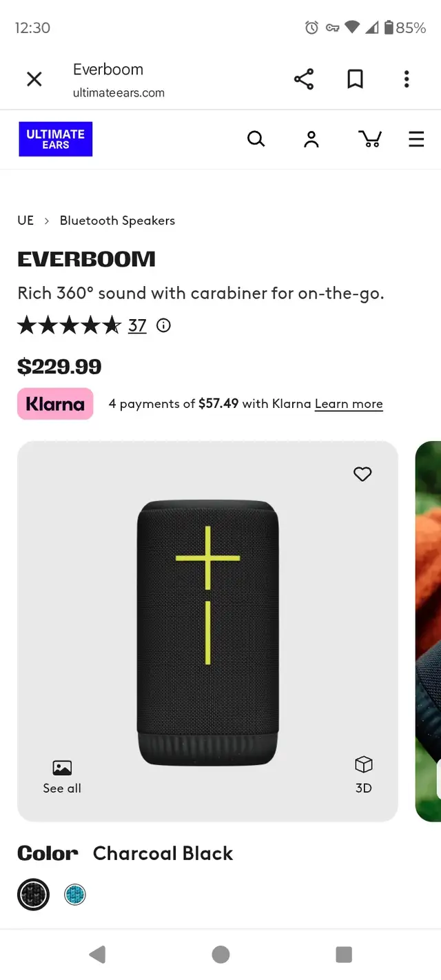441x980 pixels.
Task: View the 37 customer reviews
Action: [x=136, y=325]
